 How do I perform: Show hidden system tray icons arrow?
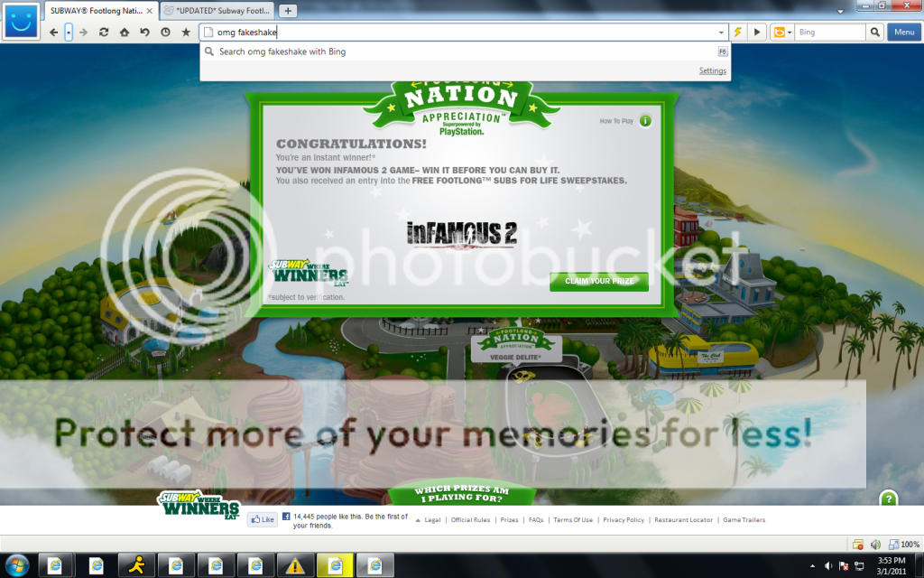click(x=813, y=566)
